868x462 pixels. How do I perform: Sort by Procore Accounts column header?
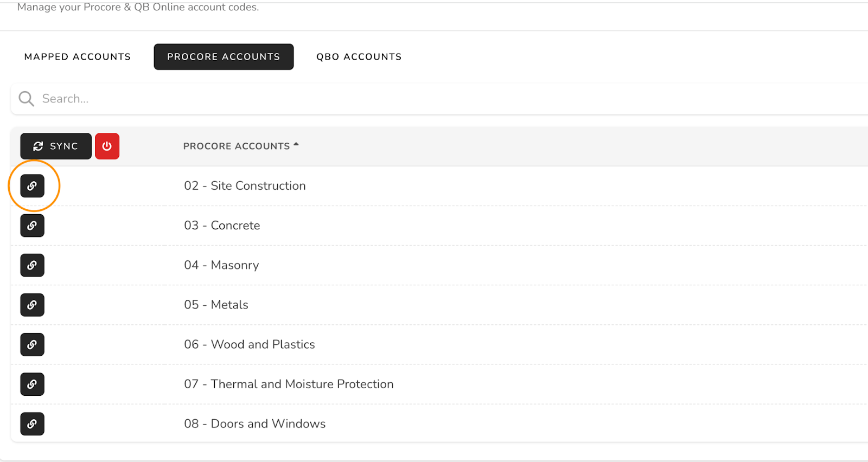tap(241, 146)
